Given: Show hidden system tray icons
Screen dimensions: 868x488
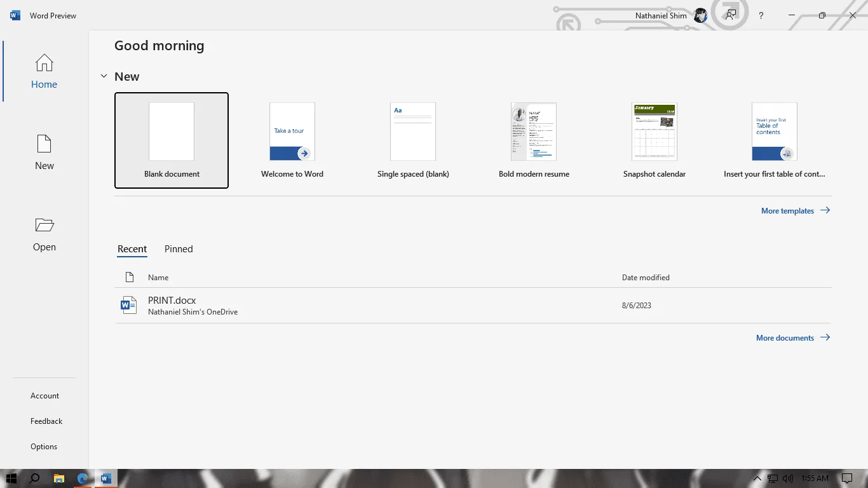Looking at the screenshot, I should [757, 478].
